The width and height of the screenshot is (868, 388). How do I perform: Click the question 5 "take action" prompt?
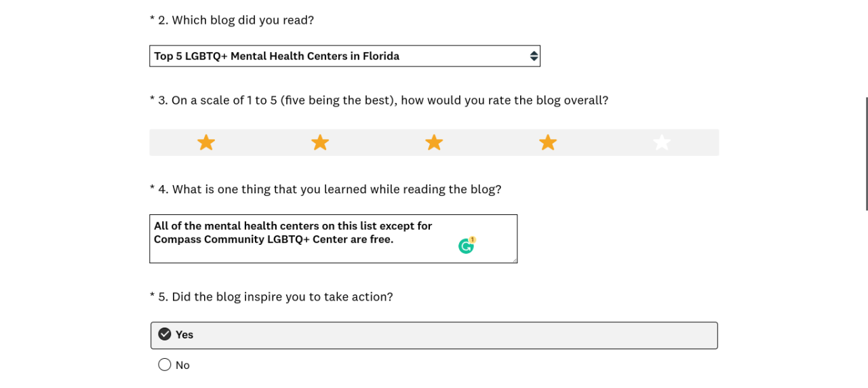pos(275,296)
